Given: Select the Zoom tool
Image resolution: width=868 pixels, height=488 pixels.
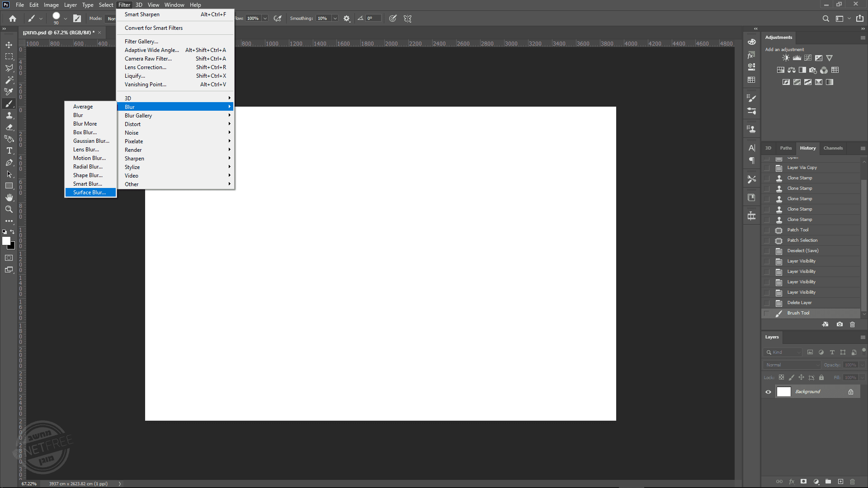Looking at the screenshot, I should click(9, 209).
